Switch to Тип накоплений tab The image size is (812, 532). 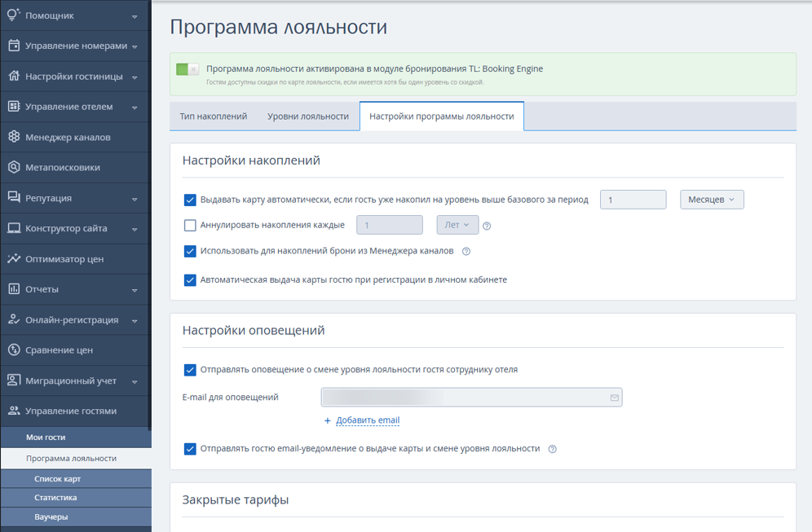coord(214,117)
